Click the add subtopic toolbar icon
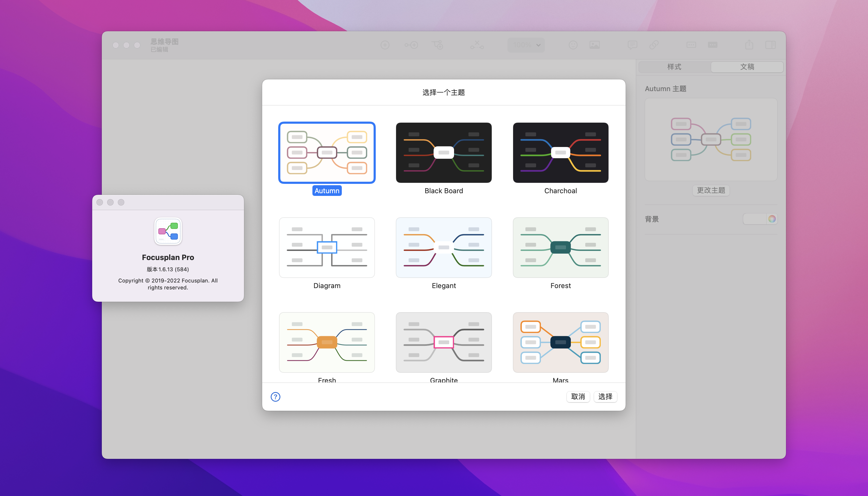 437,45
